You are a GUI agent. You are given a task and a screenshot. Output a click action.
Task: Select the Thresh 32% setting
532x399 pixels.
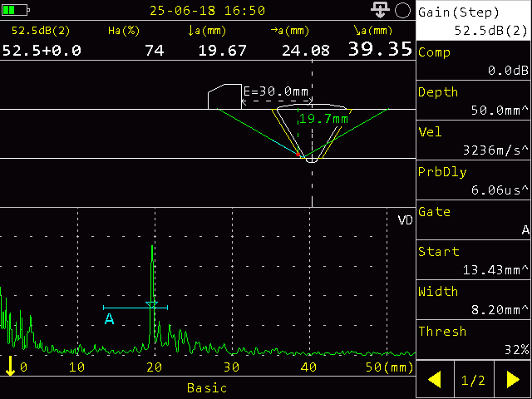473,340
